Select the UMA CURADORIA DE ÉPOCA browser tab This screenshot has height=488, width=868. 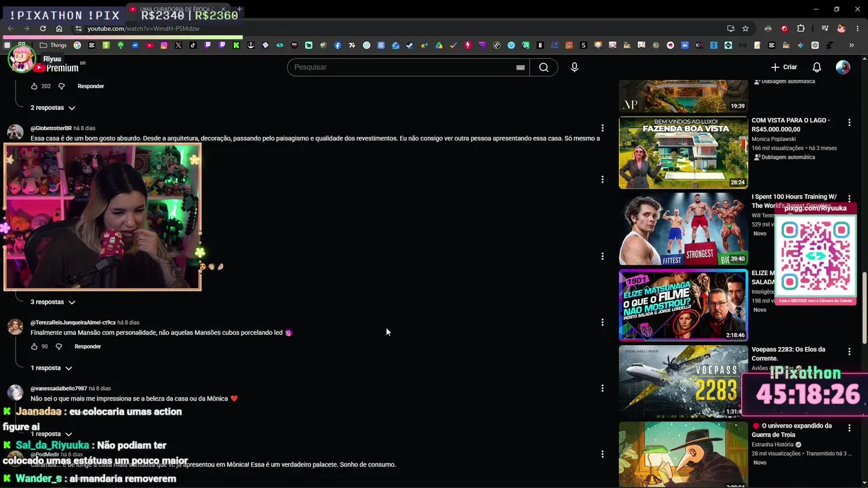pyautogui.click(x=178, y=9)
